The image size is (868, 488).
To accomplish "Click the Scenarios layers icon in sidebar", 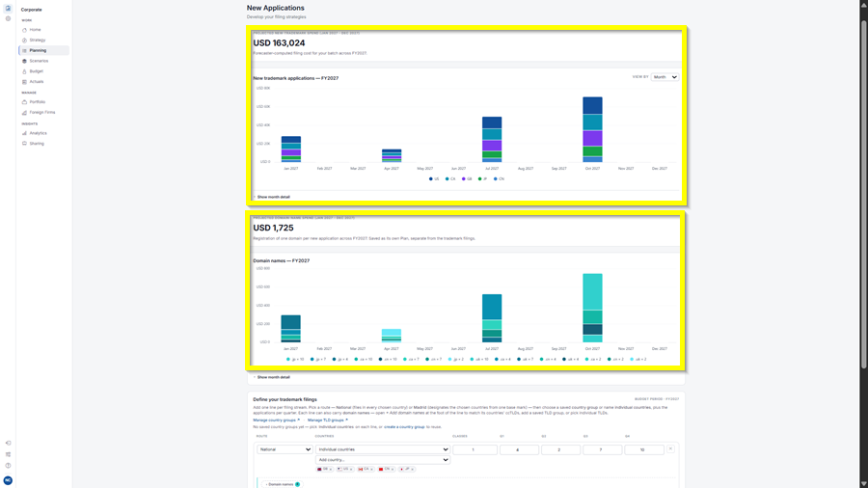I will coord(24,61).
